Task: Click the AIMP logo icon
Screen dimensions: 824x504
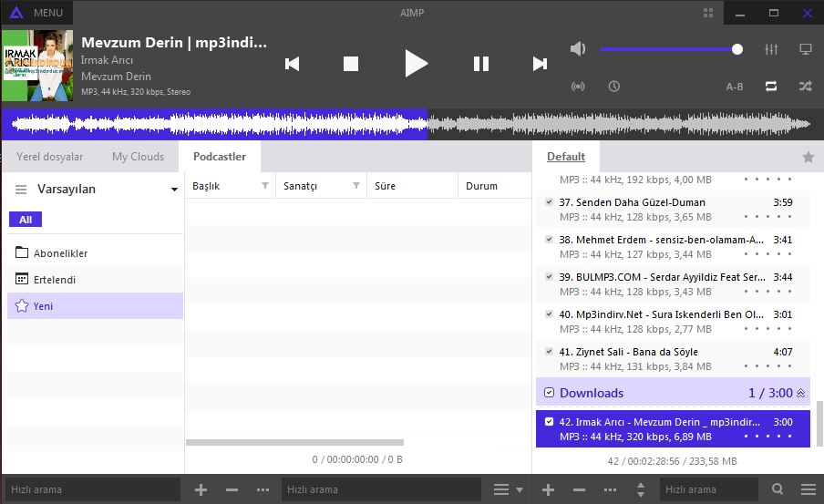Action: click(16, 13)
